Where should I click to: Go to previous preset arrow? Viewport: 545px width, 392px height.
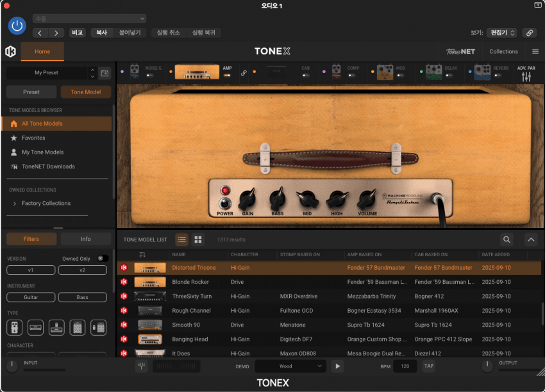(x=40, y=33)
